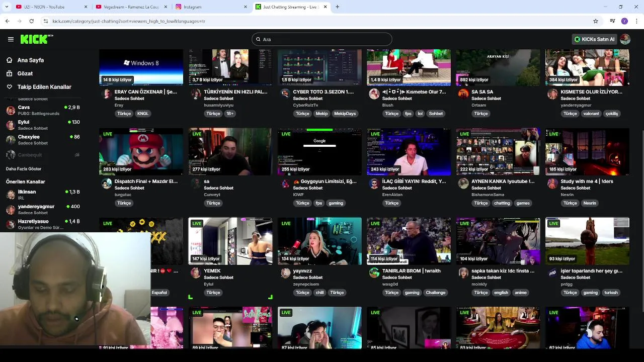Go back in browser history
Viewport: 644px width, 362px height.
pos(7,21)
